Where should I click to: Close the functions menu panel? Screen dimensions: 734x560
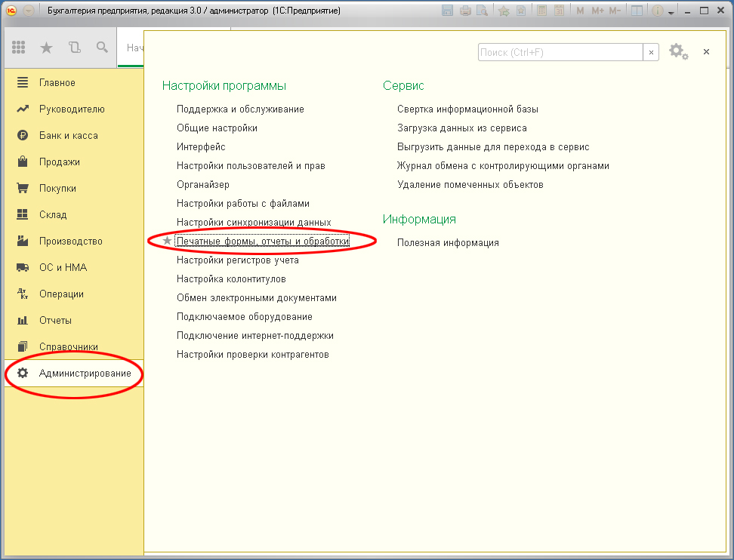coord(706,52)
